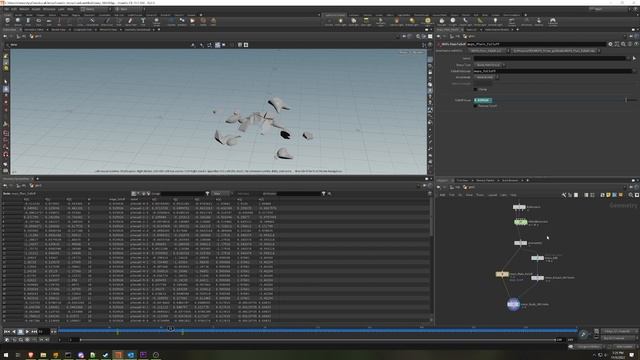This screenshot has height=360, width=640.
Task: Toggle real-time playback button
Action: pos(7,340)
